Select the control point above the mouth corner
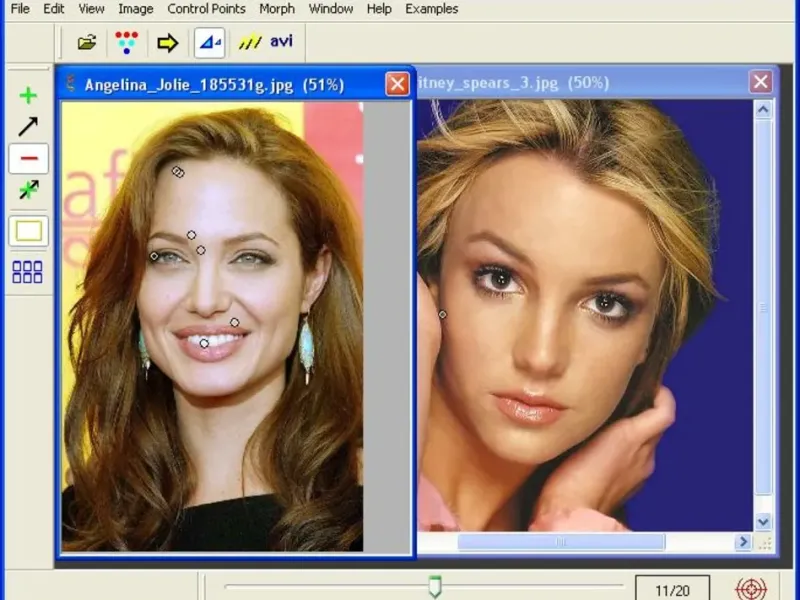 (234, 322)
